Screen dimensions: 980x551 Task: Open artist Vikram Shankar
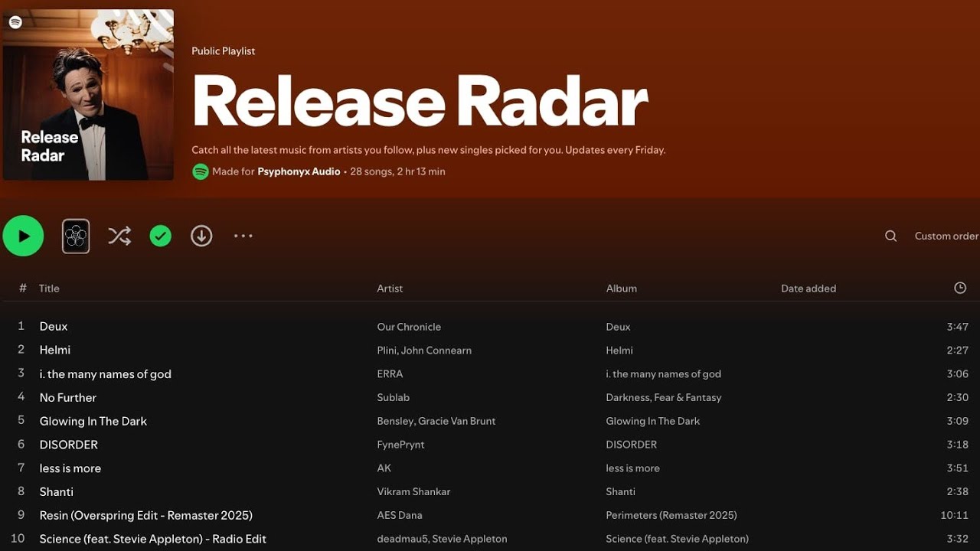coord(413,492)
